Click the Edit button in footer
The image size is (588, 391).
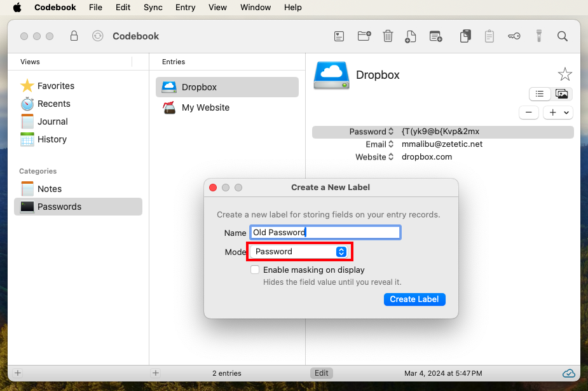click(322, 373)
